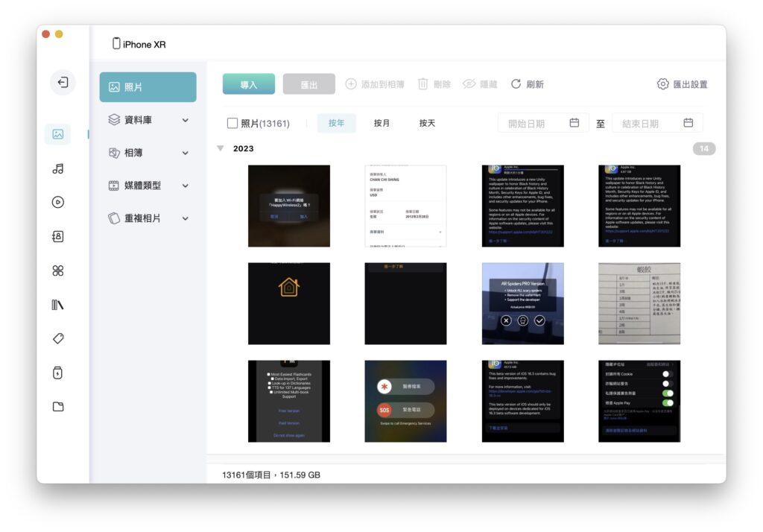Select the CHAN CHI SHING document thumbnail
This screenshot has width=763, height=532.
click(x=405, y=206)
